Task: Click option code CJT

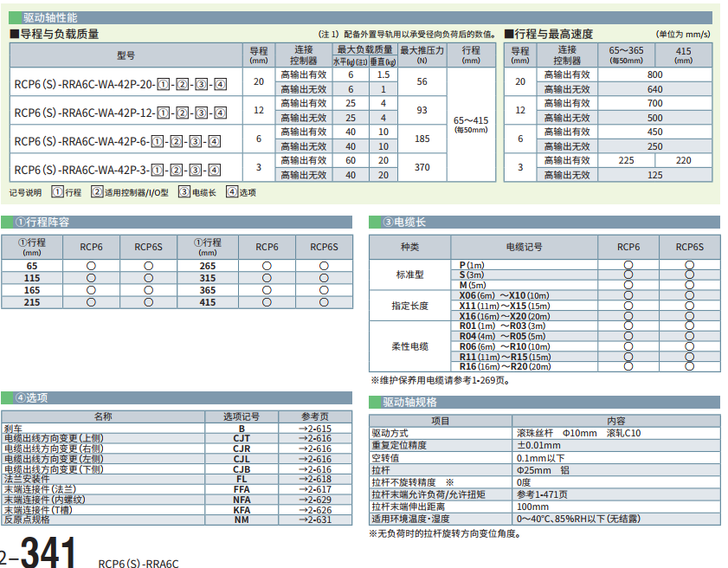Action: (242, 438)
